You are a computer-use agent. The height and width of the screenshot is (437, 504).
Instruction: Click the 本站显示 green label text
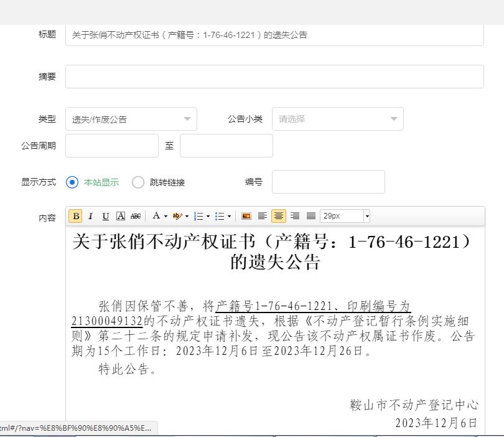click(101, 182)
